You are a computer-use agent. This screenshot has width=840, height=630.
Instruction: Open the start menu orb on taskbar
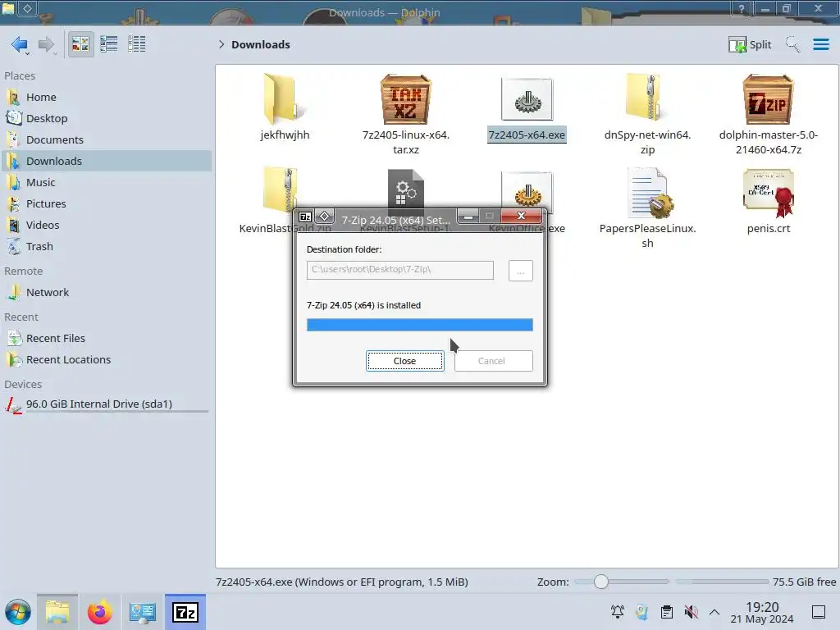click(x=18, y=612)
